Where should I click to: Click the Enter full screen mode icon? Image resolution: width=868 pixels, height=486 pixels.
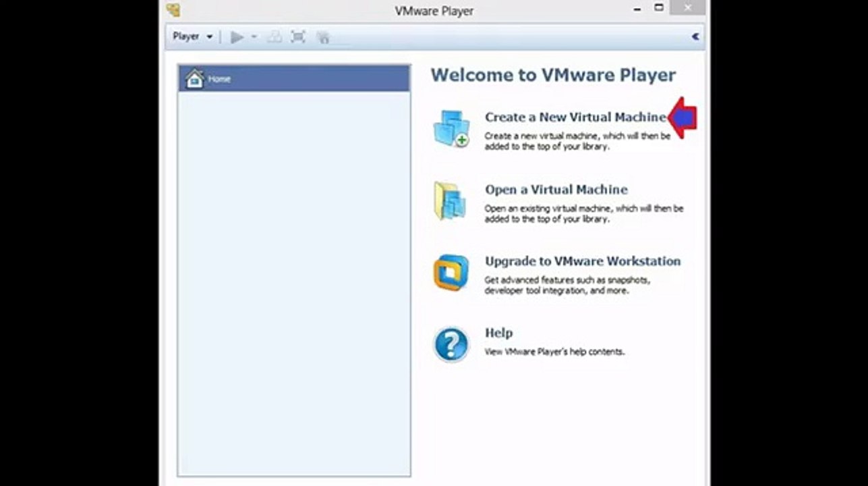(x=298, y=37)
